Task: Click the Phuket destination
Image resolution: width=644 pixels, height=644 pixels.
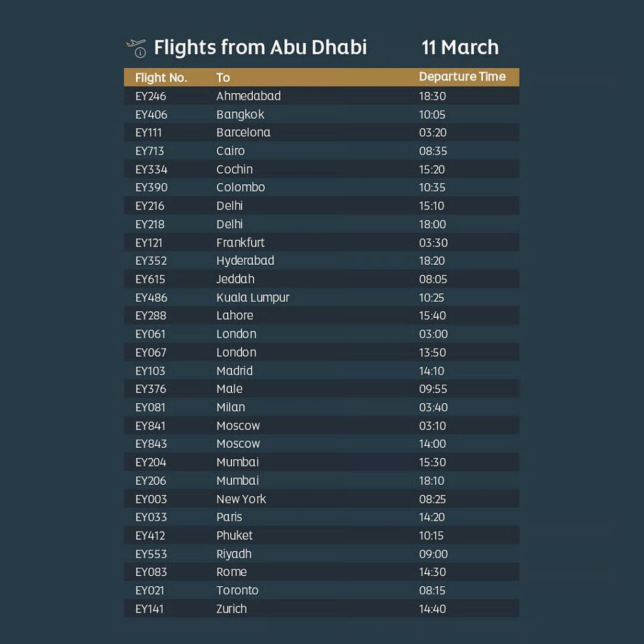Action: (235, 536)
